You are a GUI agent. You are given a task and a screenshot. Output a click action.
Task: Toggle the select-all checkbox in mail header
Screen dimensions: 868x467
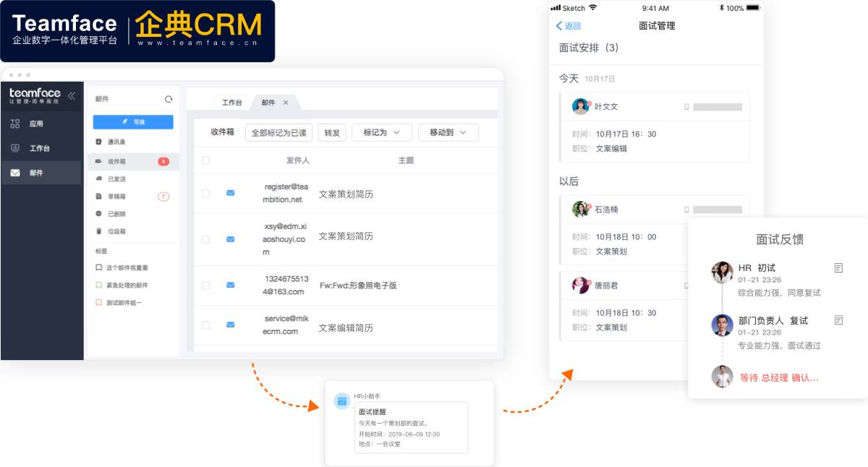[x=205, y=160]
